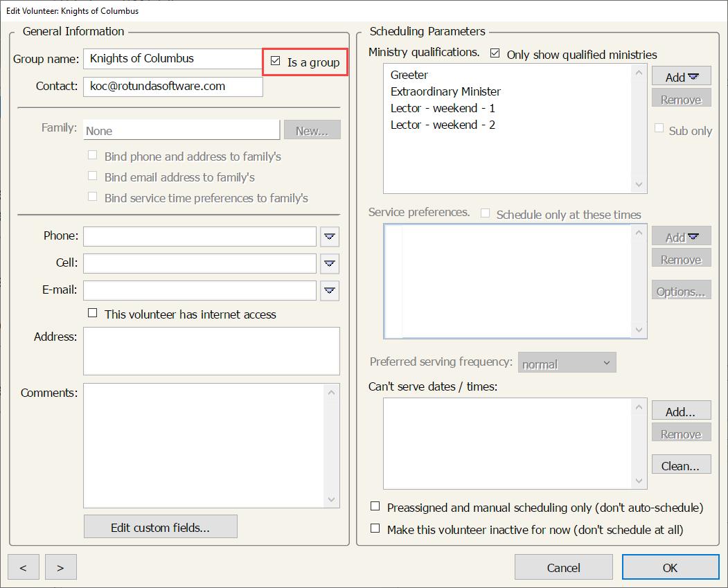Select 'Lector - weekend - 2' ministry
The width and height of the screenshot is (728, 588).
pyautogui.click(x=443, y=125)
